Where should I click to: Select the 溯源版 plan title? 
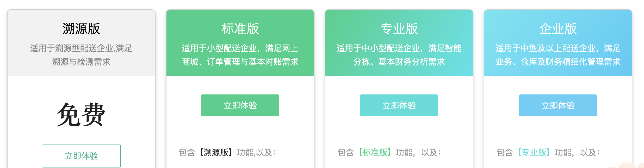pyautogui.click(x=81, y=29)
